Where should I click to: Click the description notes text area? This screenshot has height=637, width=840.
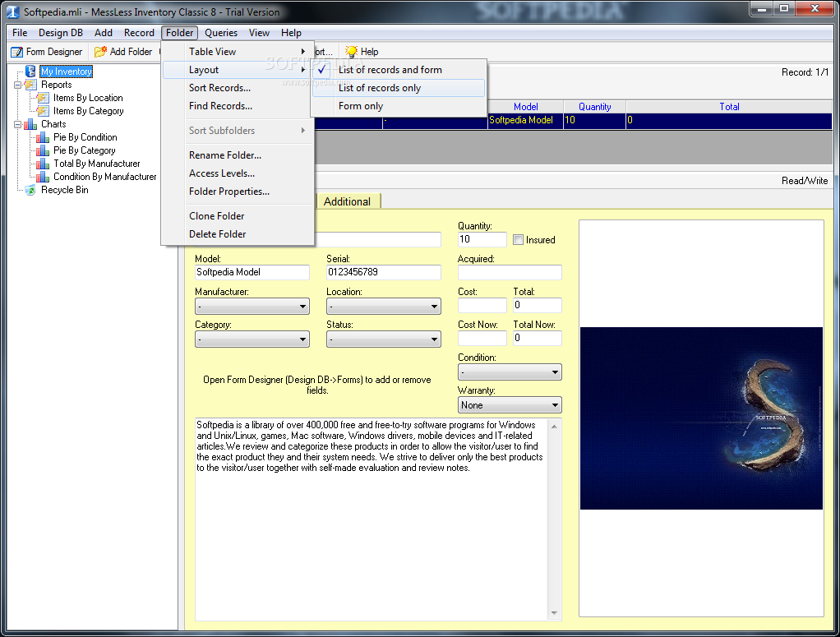tap(372, 519)
